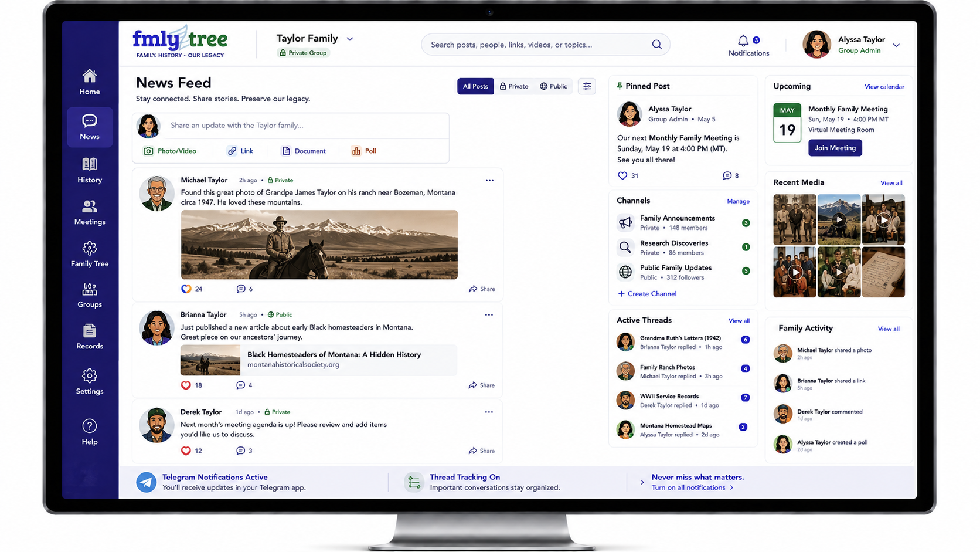Filter feed by Public posts
The image size is (980, 552).
554,86
